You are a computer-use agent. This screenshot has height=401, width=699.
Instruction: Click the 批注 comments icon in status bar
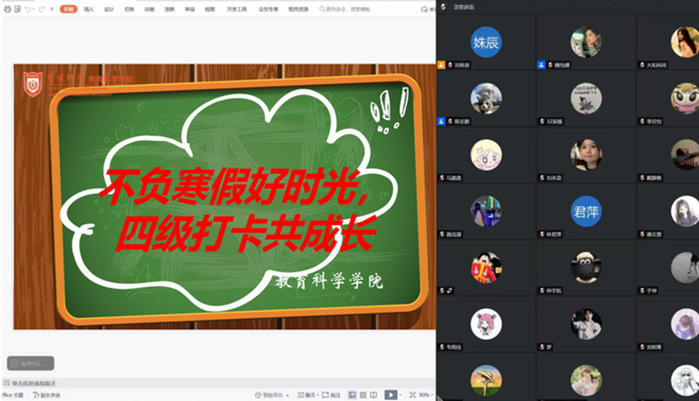click(331, 395)
